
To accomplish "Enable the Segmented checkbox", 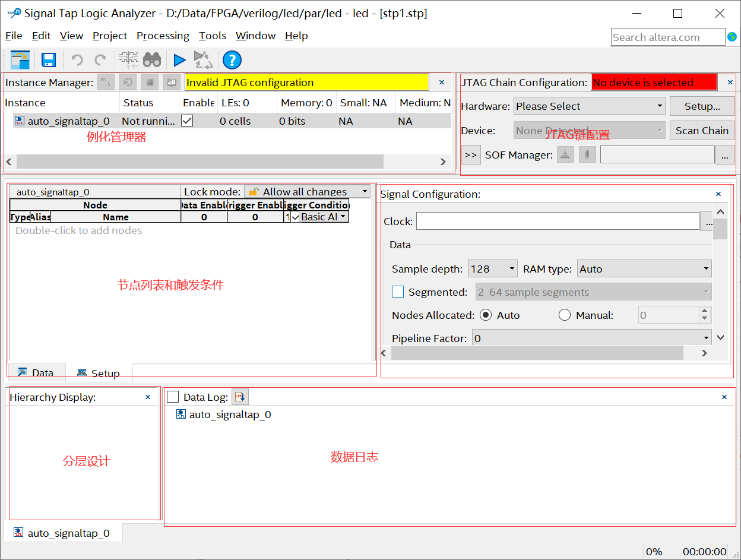I will point(398,292).
